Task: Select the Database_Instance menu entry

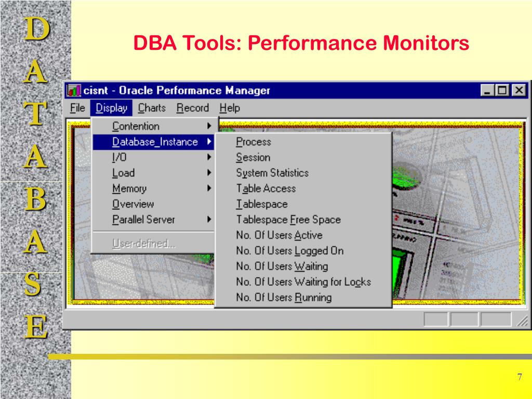Action: coord(153,142)
